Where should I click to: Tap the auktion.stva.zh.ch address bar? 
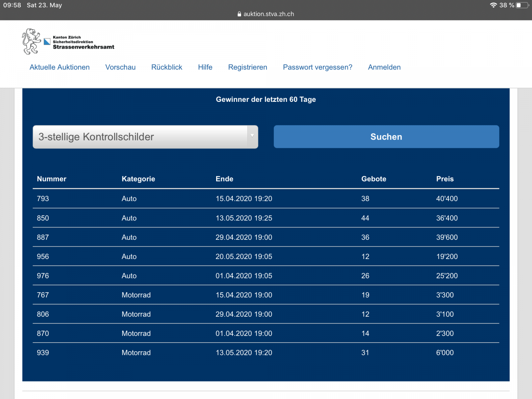pyautogui.click(x=268, y=14)
